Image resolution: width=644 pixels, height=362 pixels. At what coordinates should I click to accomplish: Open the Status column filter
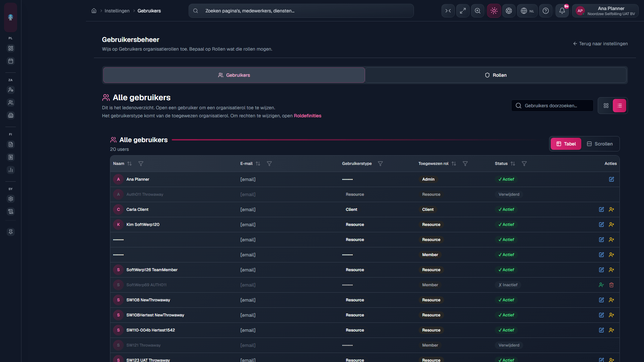[524, 164]
